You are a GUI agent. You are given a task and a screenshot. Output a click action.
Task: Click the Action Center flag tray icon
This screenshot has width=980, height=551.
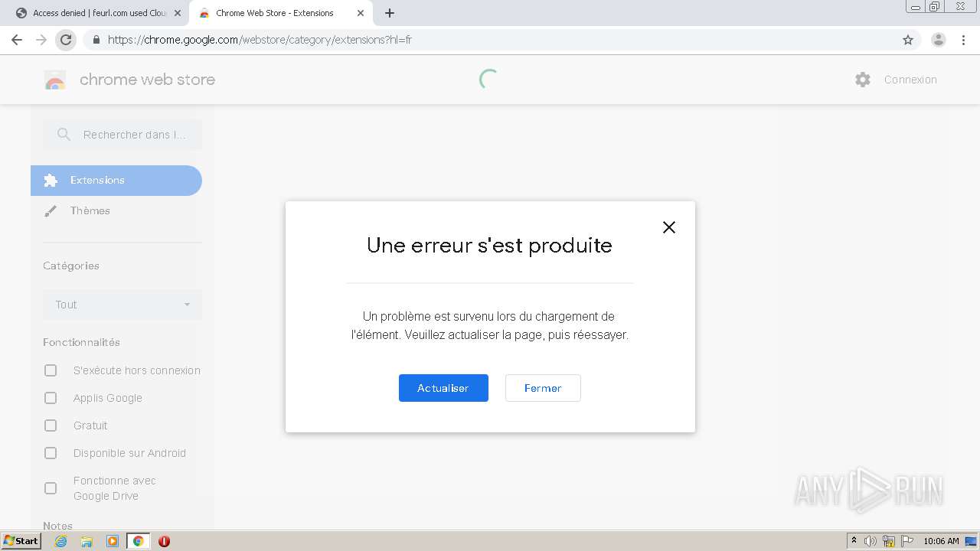[x=907, y=541]
